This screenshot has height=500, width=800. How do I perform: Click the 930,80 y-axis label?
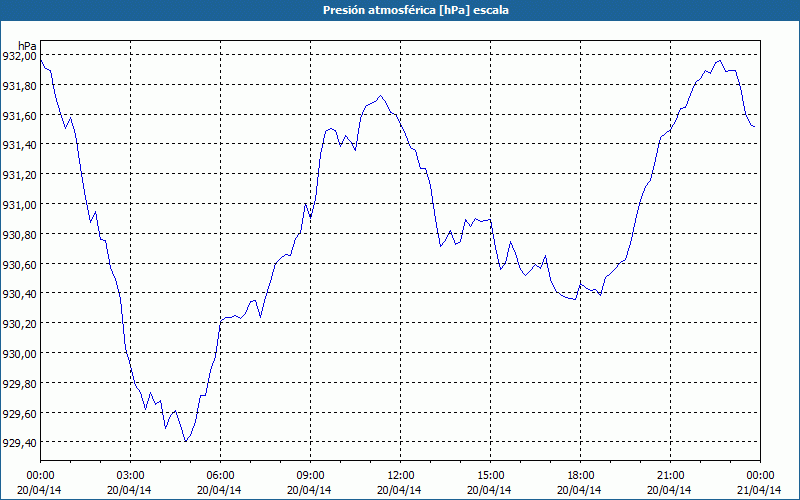(20, 235)
